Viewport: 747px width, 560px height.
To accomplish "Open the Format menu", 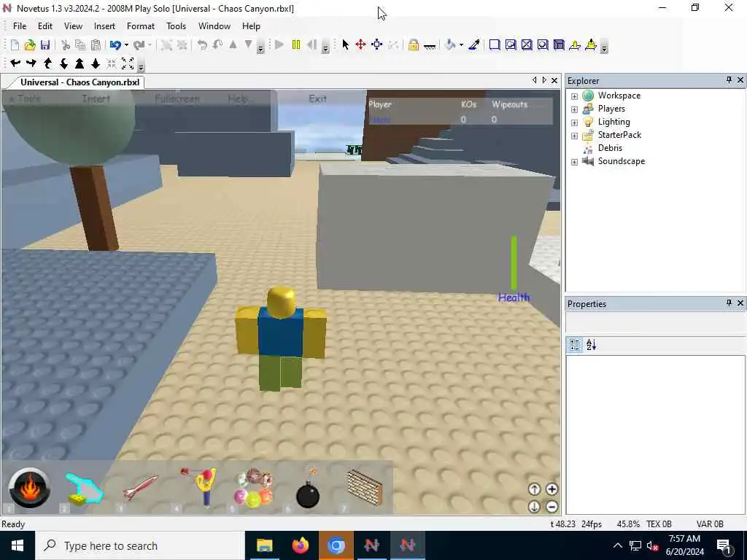I will pyautogui.click(x=141, y=26).
